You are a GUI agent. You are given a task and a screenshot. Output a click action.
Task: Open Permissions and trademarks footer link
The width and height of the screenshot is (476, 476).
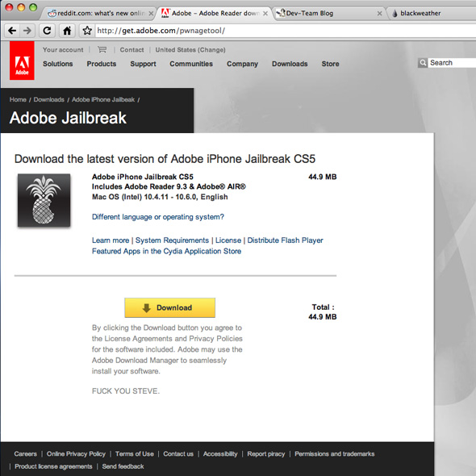[x=335, y=454]
